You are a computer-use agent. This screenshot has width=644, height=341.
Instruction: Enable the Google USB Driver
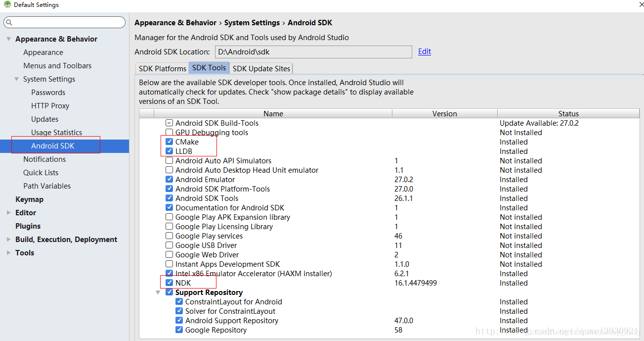tap(169, 245)
